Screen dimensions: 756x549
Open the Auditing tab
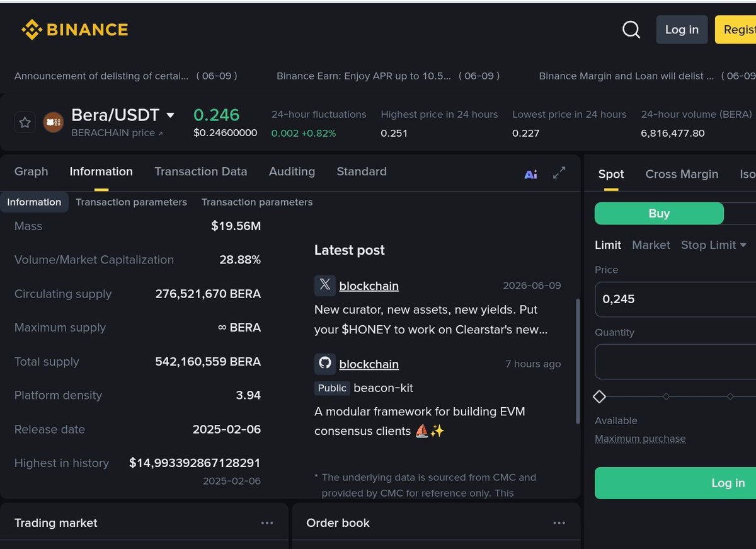tap(292, 171)
